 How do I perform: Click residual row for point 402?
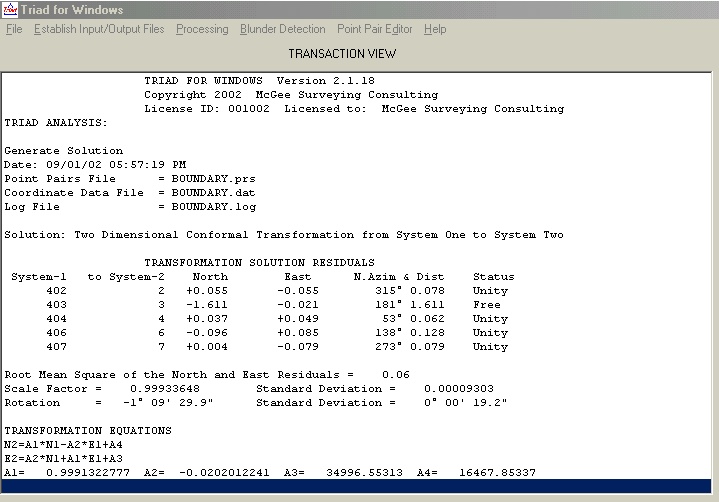(x=260, y=291)
